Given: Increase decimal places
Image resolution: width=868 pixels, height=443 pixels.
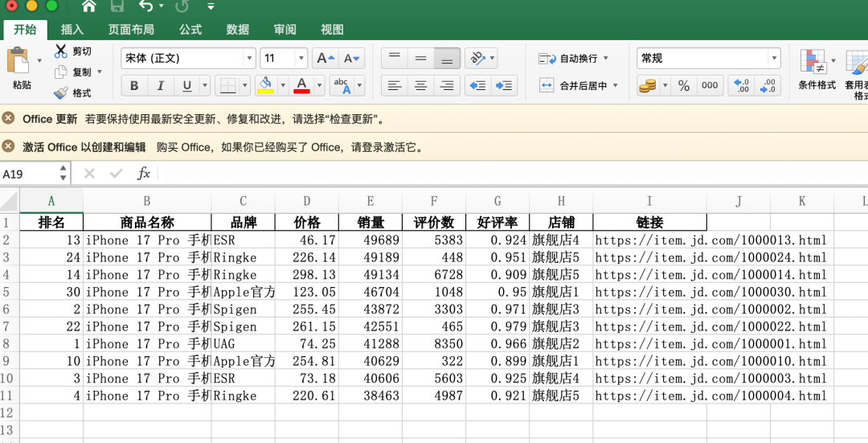Looking at the screenshot, I should tap(741, 85).
